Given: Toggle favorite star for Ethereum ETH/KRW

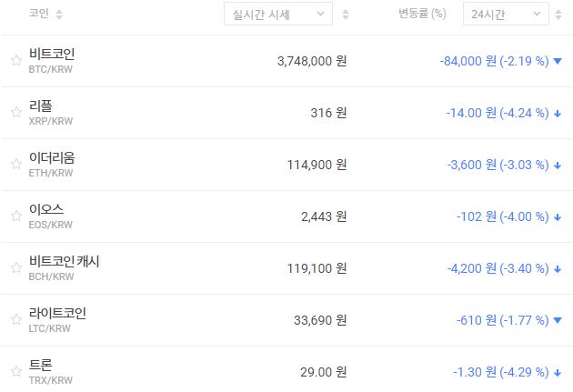Looking at the screenshot, I should (x=15, y=165).
